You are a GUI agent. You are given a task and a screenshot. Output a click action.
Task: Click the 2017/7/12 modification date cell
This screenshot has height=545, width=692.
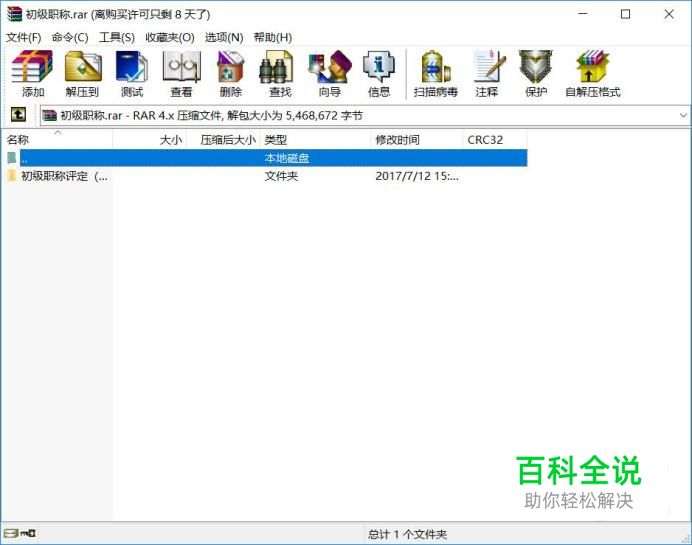point(417,176)
